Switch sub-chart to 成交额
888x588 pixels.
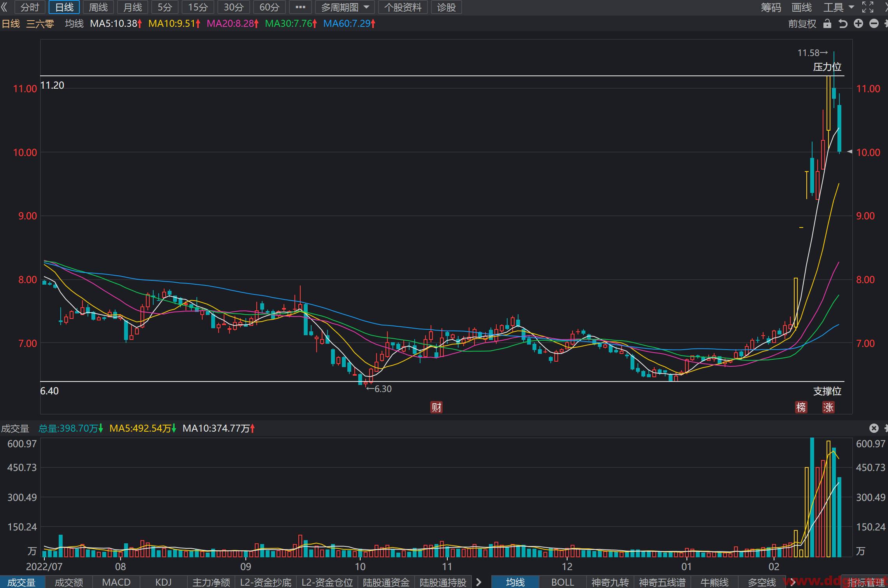coord(69,582)
